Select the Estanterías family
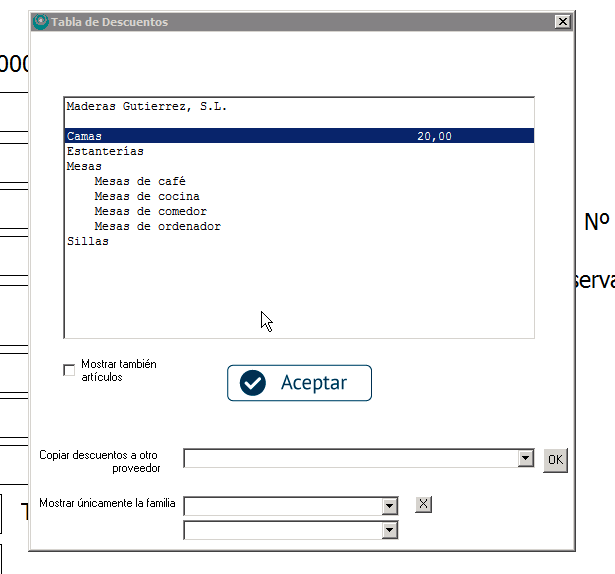 105,151
